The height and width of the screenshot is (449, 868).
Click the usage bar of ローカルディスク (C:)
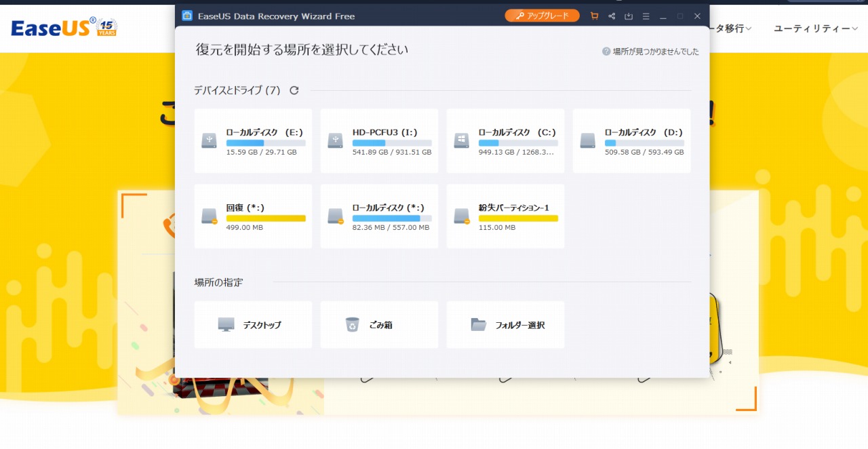point(518,143)
